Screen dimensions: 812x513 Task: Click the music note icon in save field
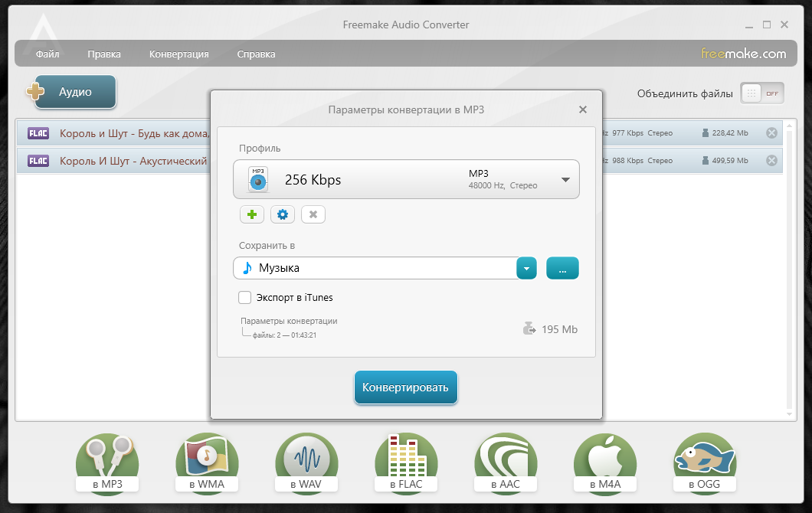pyautogui.click(x=247, y=268)
